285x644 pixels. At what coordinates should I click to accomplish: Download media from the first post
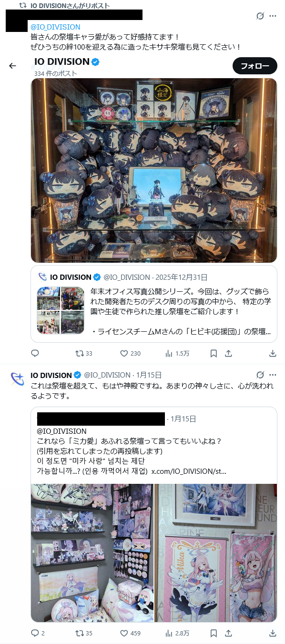point(273,353)
